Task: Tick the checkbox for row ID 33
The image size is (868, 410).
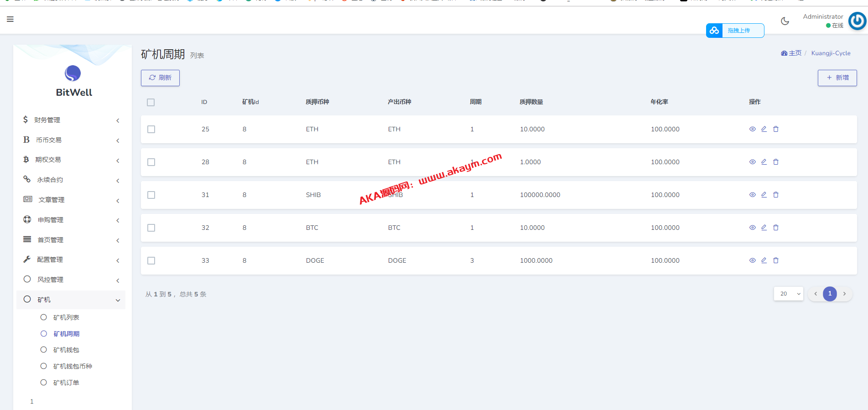Action: (x=151, y=261)
